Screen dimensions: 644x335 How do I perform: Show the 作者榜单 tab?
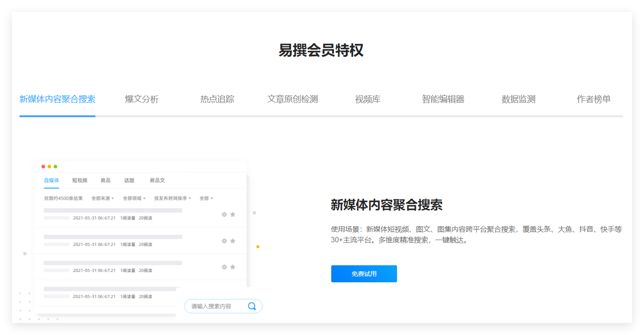pos(594,99)
